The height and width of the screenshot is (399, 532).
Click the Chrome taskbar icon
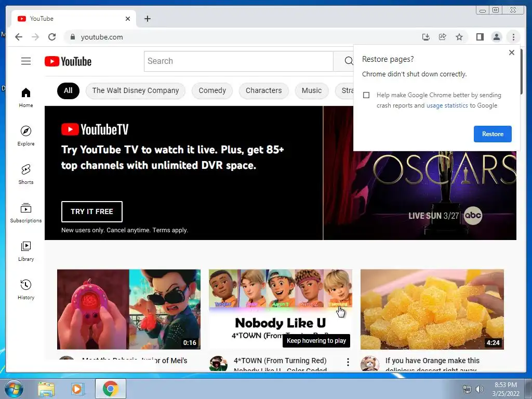110,389
